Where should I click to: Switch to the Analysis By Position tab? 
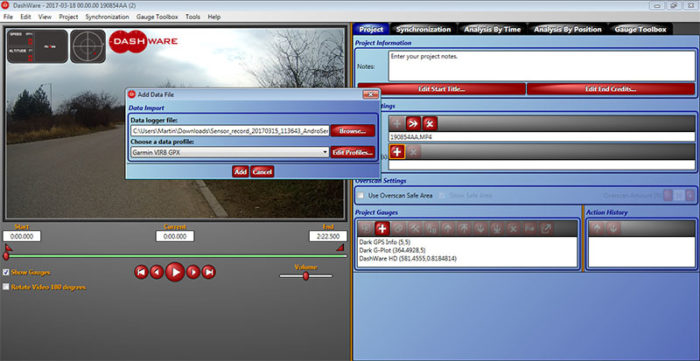tap(567, 29)
